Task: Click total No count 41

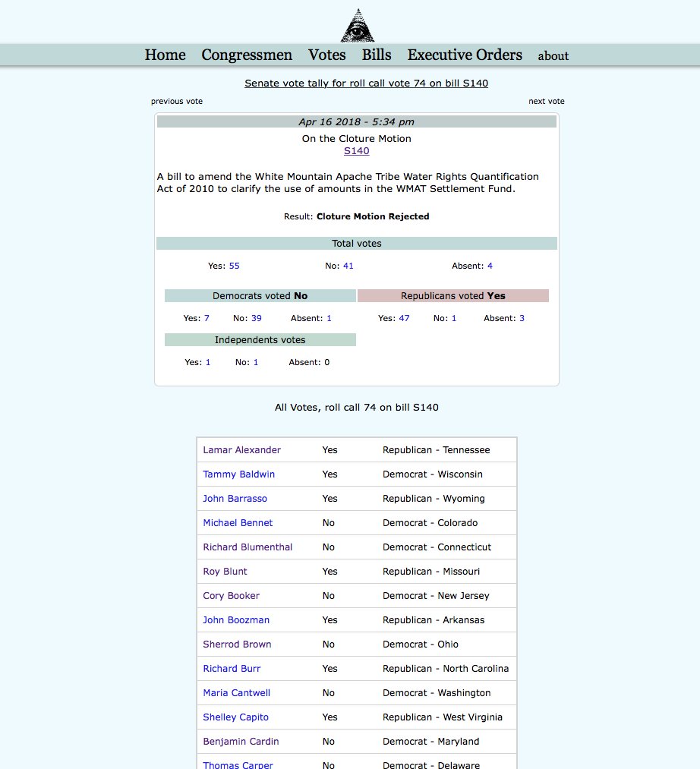Action: (x=348, y=266)
